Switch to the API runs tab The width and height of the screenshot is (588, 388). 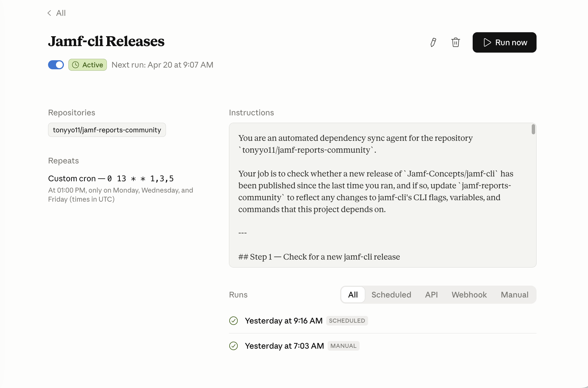point(431,295)
